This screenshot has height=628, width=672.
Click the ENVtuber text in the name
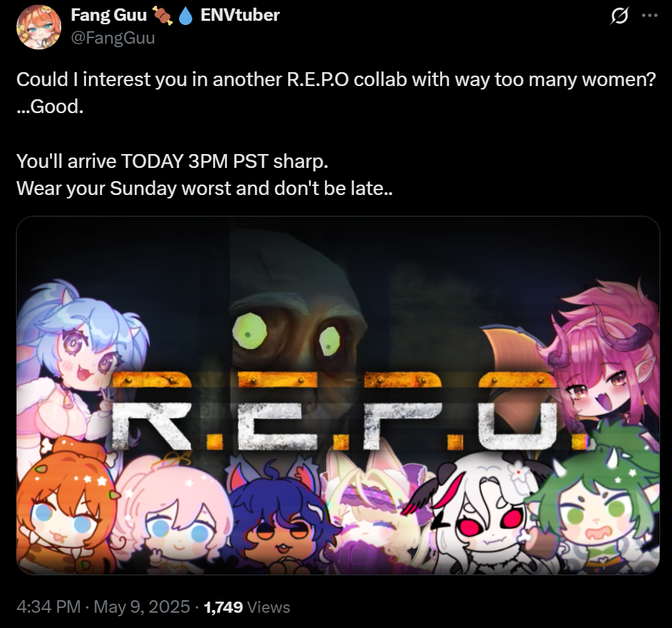pos(240,15)
